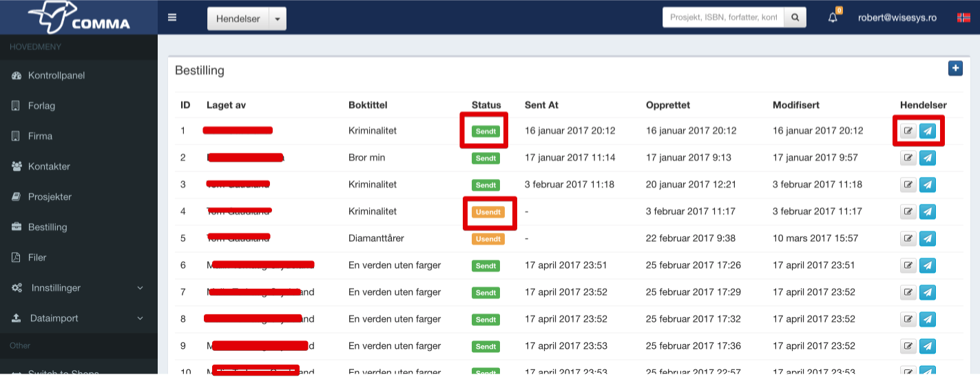
Task: Edit unsent order ID 4
Action: tap(908, 212)
